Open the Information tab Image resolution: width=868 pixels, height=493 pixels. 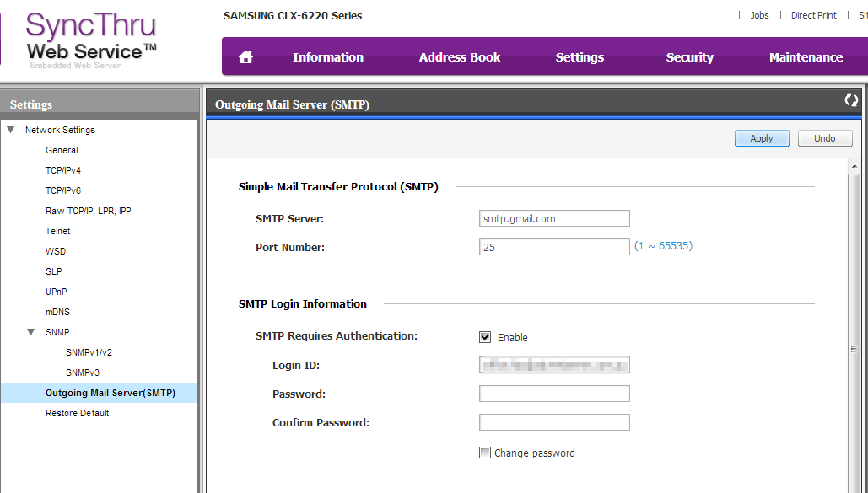coord(327,57)
